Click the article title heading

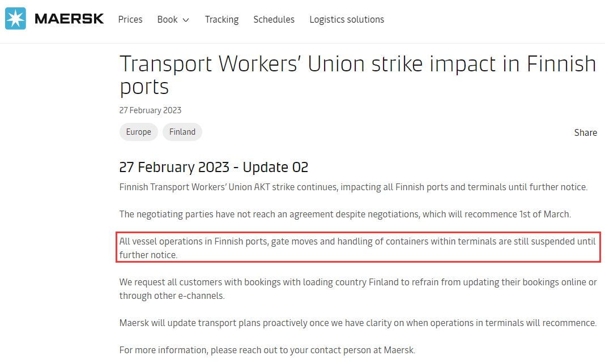357,75
